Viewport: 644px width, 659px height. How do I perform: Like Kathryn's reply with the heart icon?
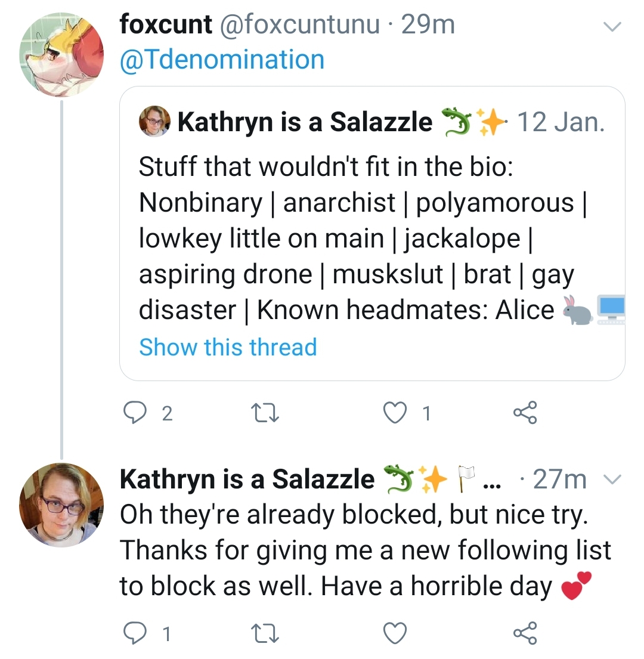(x=395, y=633)
